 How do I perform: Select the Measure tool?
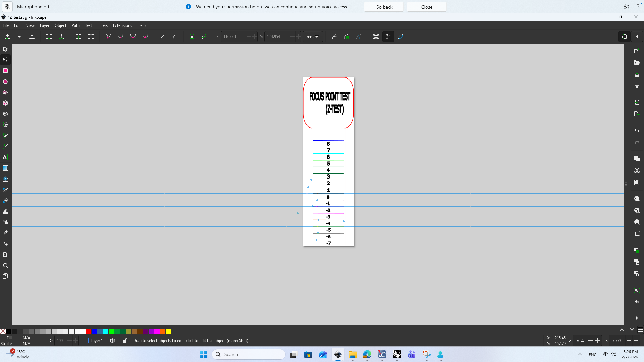point(5,255)
